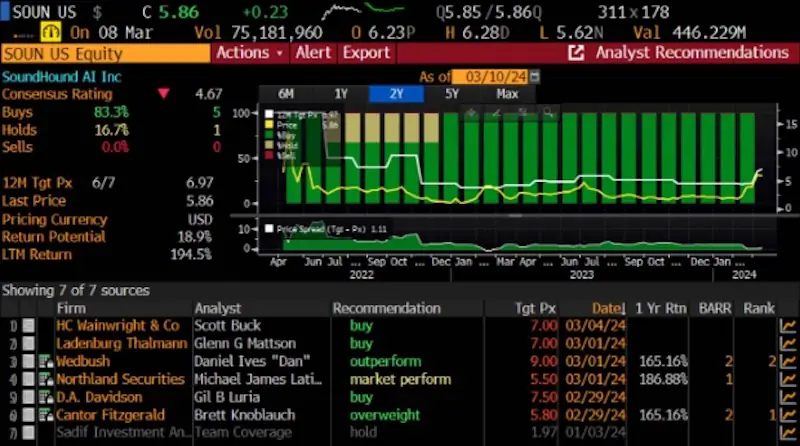Check the Ladenburg Thalmann row box

click(x=29, y=343)
